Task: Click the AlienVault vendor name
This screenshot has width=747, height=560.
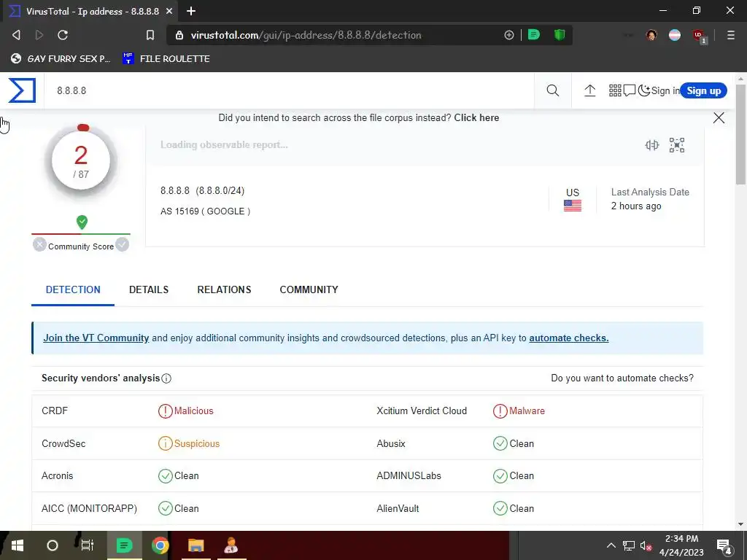Action: pos(398,508)
